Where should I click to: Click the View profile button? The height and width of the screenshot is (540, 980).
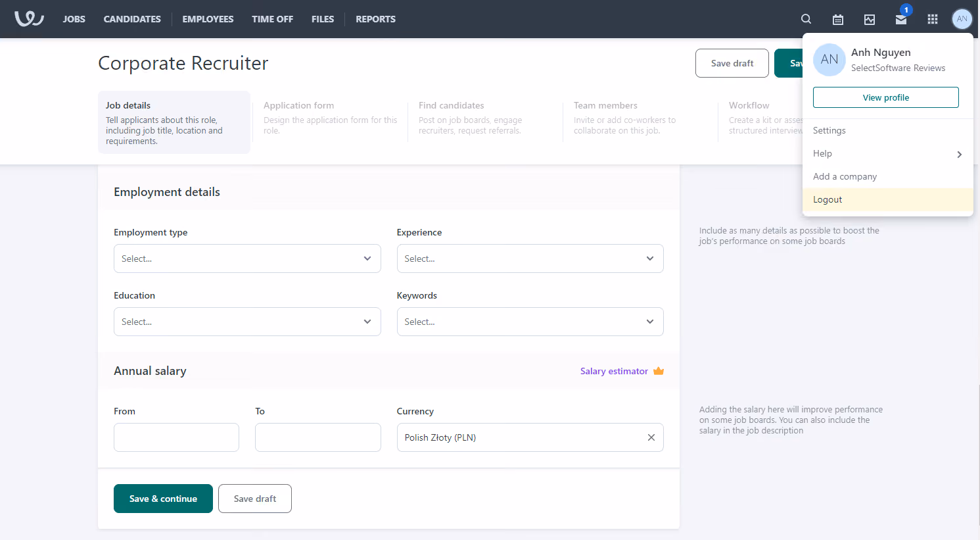coord(886,97)
